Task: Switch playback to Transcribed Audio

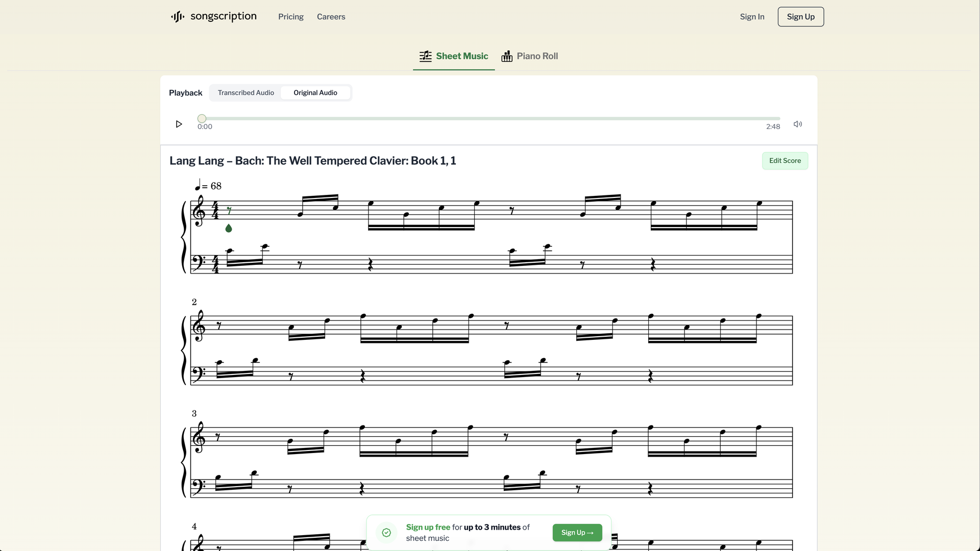Action: tap(246, 93)
